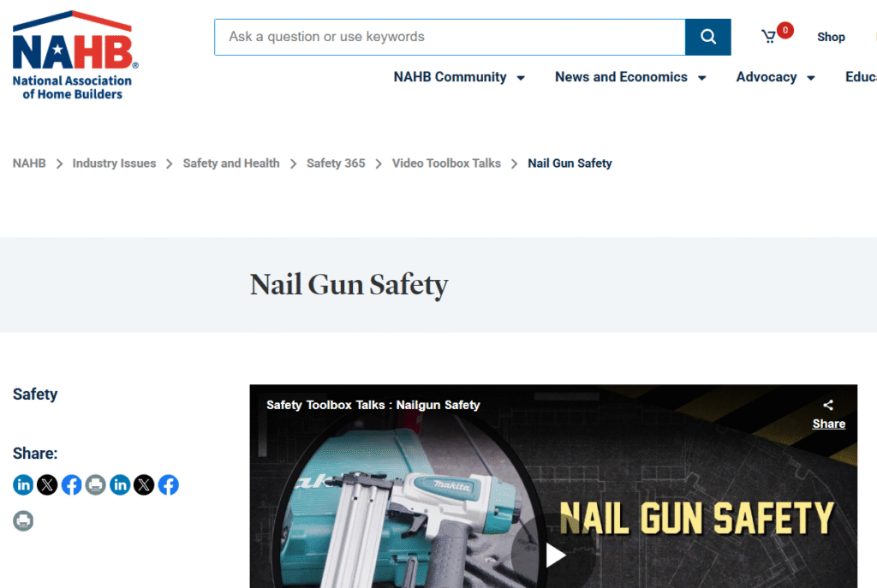Expand the News and Economics menu

coord(630,77)
